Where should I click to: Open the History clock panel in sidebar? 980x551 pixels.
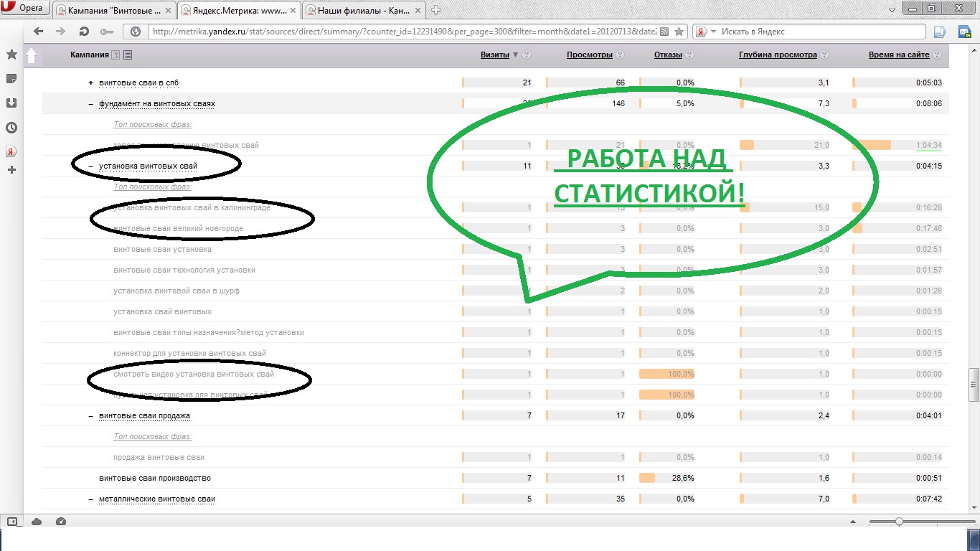pos(11,128)
